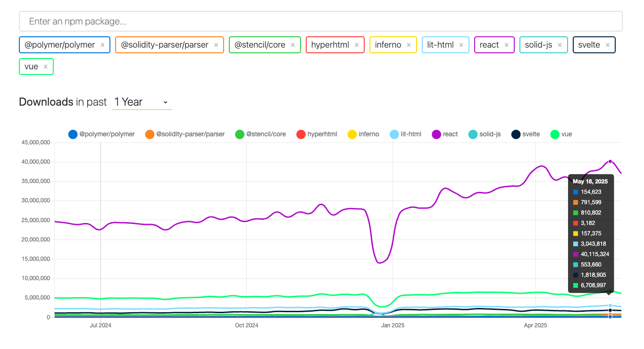Remove the @stencil/core package tag

pos(293,45)
